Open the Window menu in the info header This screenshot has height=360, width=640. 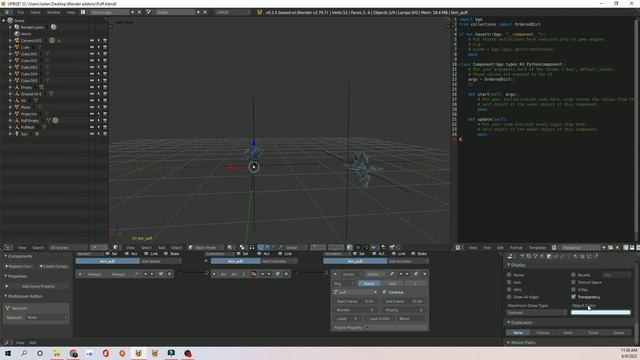(x=53, y=13)
